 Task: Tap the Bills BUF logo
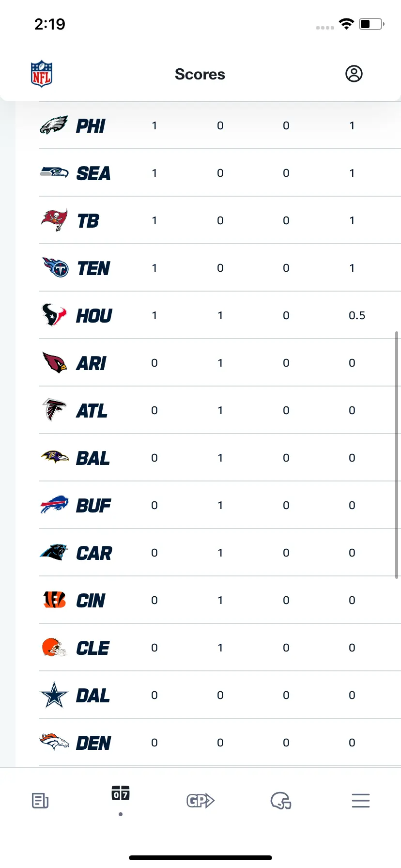pos(54,505)
